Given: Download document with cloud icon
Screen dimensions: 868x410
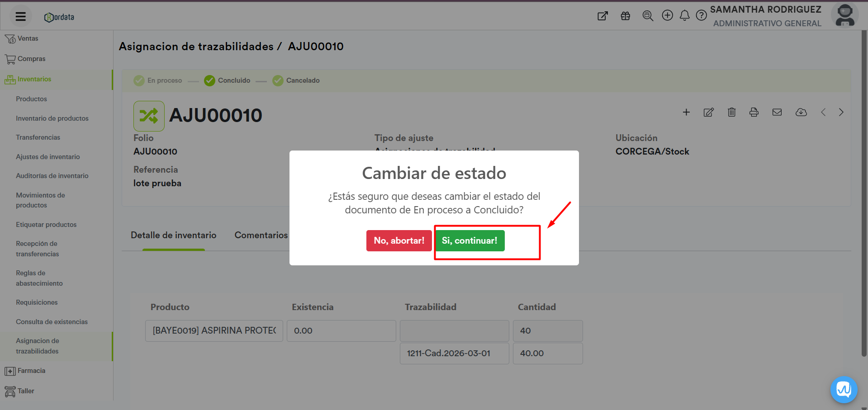Looking at the screenshot, I should (x=801, y=113).
